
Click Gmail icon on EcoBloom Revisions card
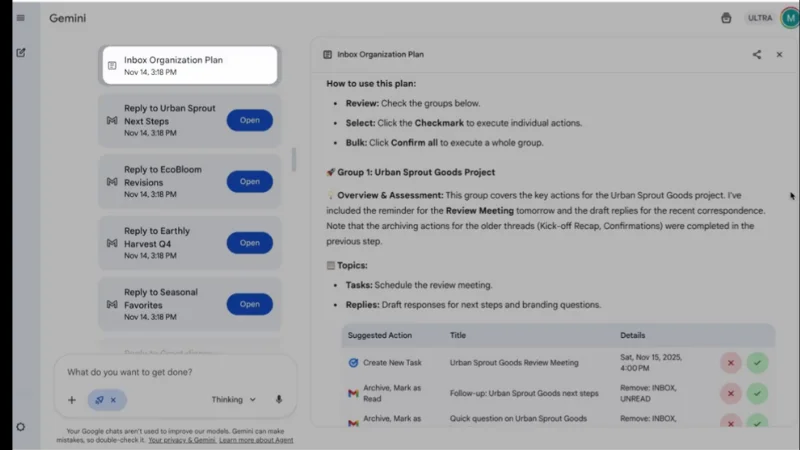pyautogui.click(x=112, y=182)
